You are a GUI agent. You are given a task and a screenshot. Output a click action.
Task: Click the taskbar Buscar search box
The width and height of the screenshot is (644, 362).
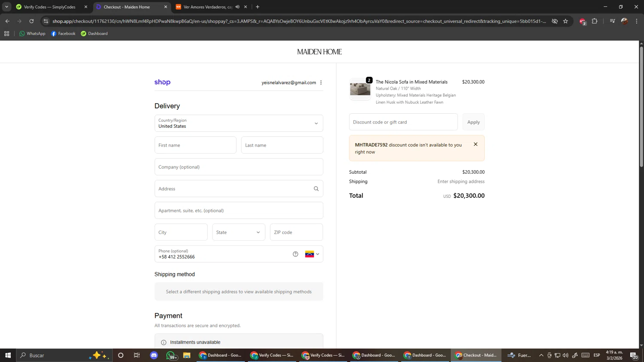click(x=64, y=355)
